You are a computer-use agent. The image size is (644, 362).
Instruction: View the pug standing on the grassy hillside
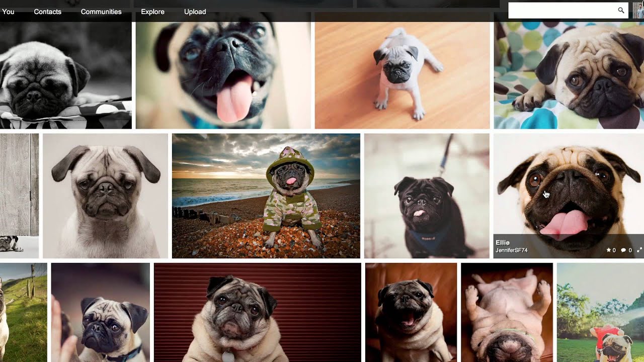tap(24, 312)
